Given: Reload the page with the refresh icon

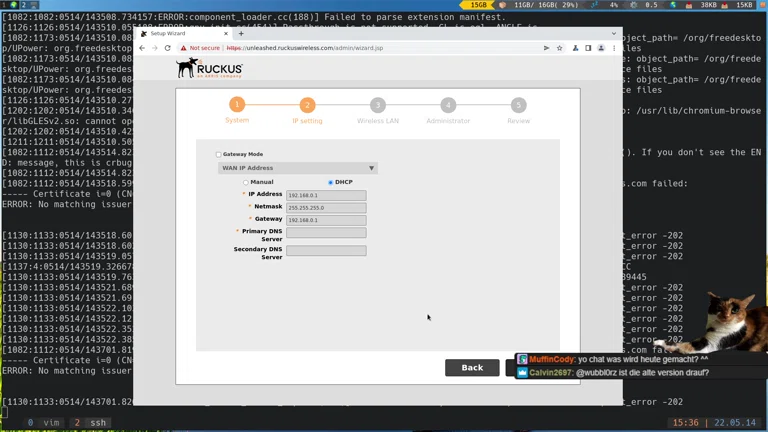Looking at the screenshot, I should pyautogui.click(x=168, y=48).
